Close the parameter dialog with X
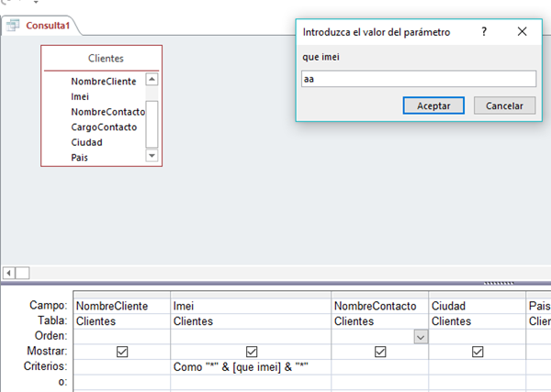The width and height of the screenshot is (551, 392). click(523, 31)
